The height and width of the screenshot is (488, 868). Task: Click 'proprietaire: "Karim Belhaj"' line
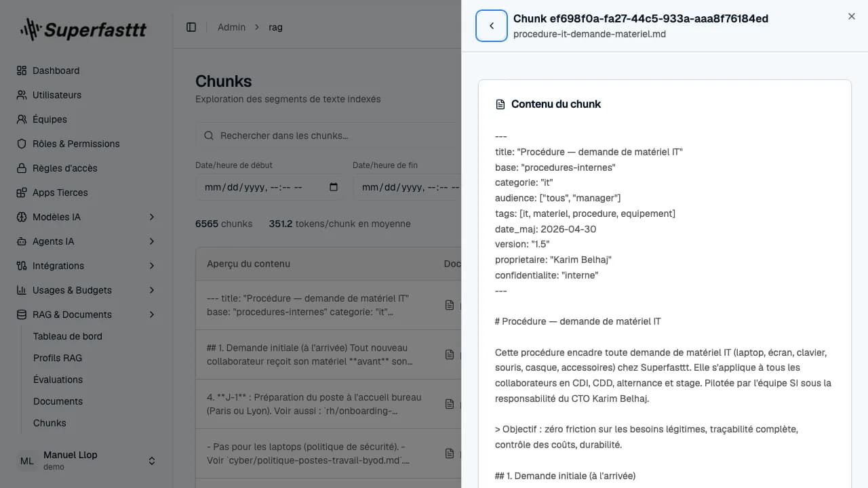tap(553, 260)
